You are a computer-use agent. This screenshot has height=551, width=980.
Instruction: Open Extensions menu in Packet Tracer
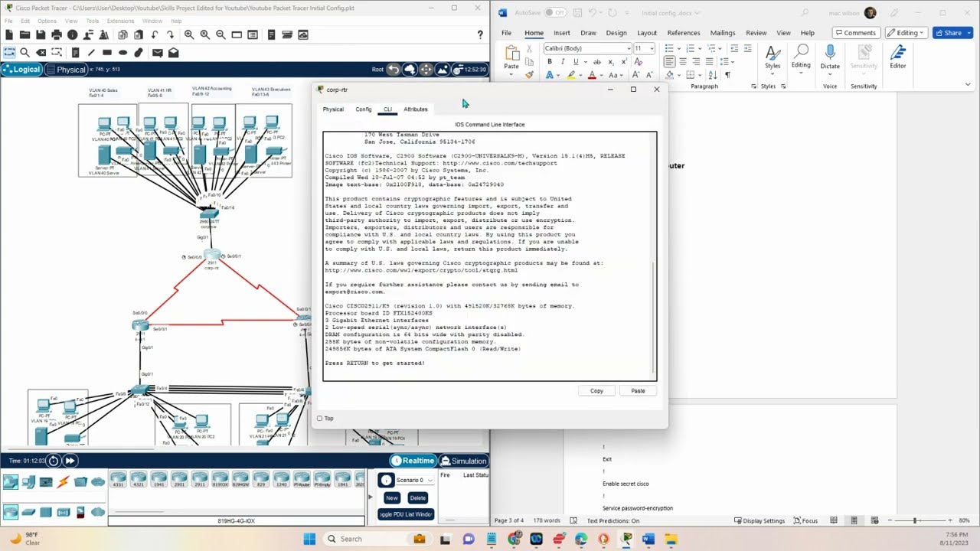coord(120,21)
